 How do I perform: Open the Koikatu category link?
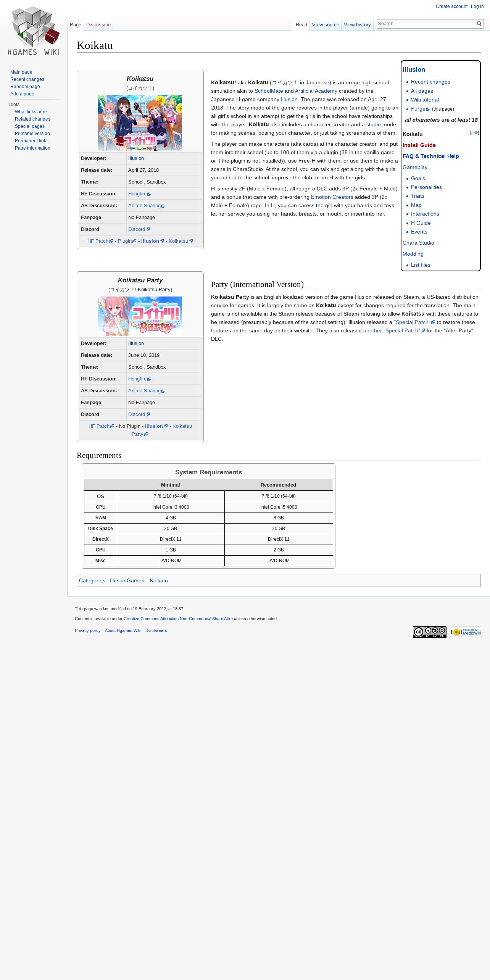159,580
